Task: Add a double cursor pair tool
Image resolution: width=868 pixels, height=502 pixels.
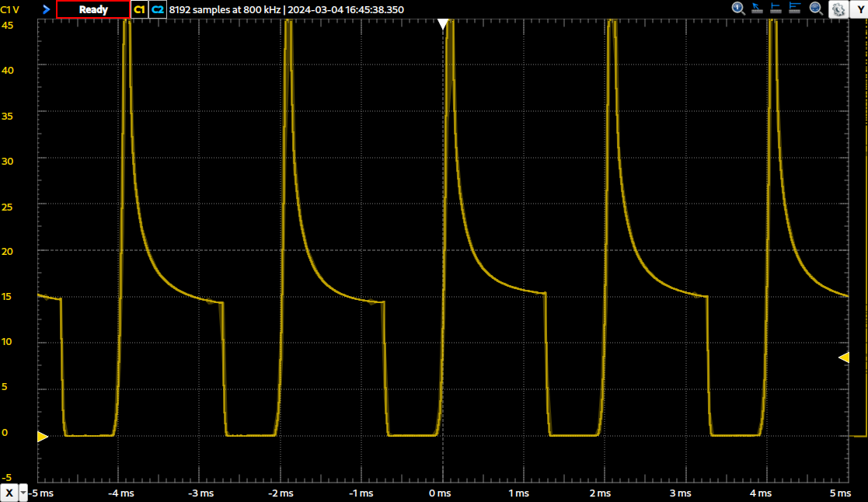Action: click(795, 9)
